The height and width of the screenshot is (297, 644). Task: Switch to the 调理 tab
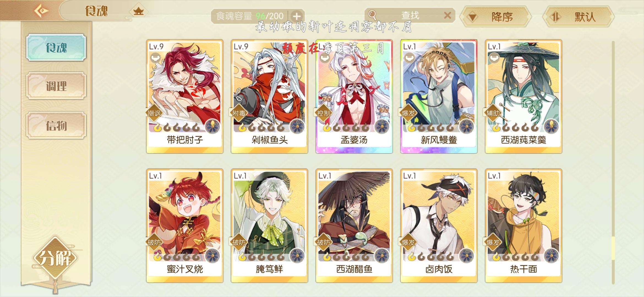pyautogui.click(x=56, y=86)
